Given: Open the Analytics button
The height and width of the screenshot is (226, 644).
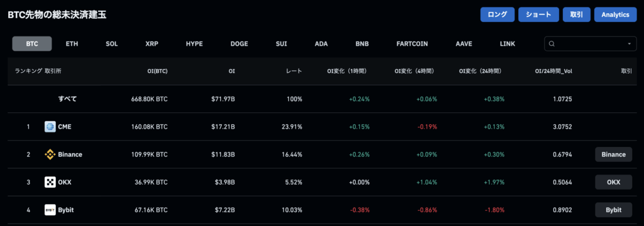Looking at the screenshot, I should click(615, 14).
